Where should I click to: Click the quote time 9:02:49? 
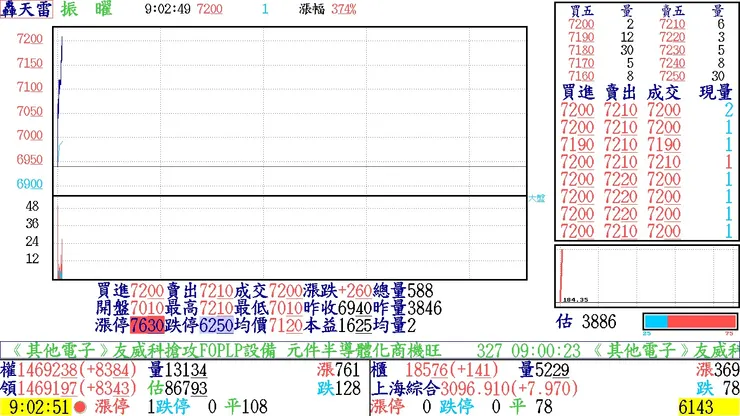(168, 9)
